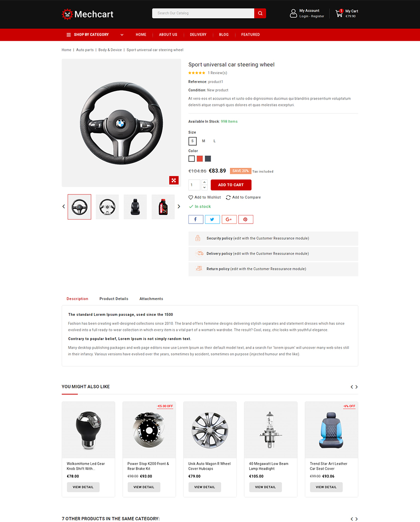Image resolution: width=420 pixels, height=522 pixels.
Task: Select size M option
Action: tap(203, 141)
